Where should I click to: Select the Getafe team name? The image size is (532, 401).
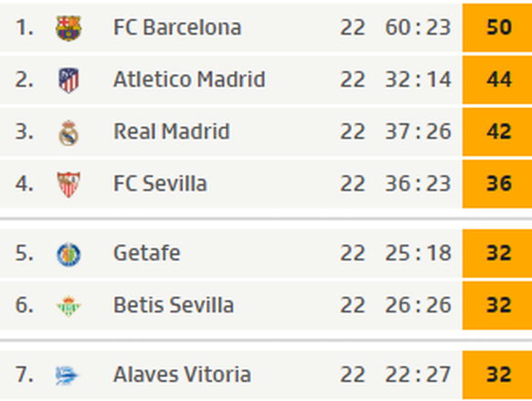coord(146,253)
